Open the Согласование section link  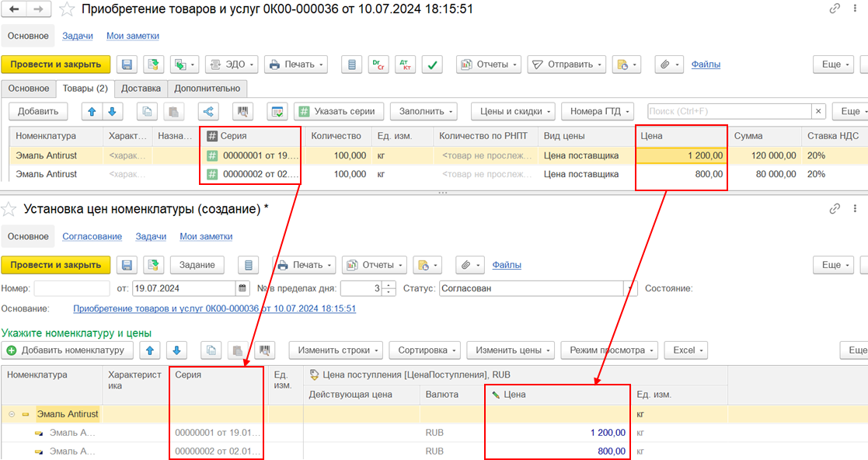(92, 236)
